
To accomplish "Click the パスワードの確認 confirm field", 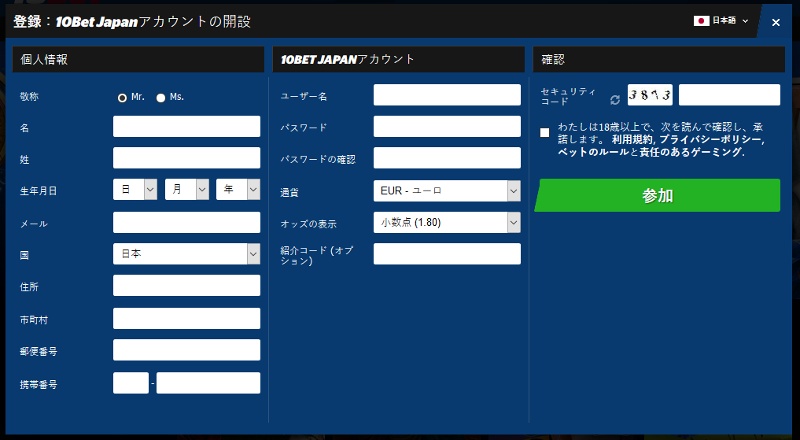I will tap(447, 158).
